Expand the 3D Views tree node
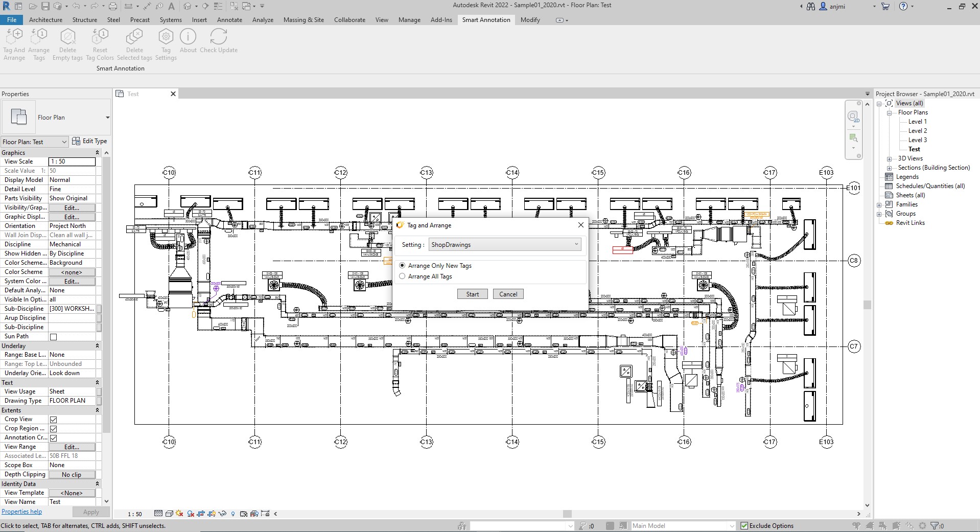Viewport: 980px width, 532px height. 889,158
